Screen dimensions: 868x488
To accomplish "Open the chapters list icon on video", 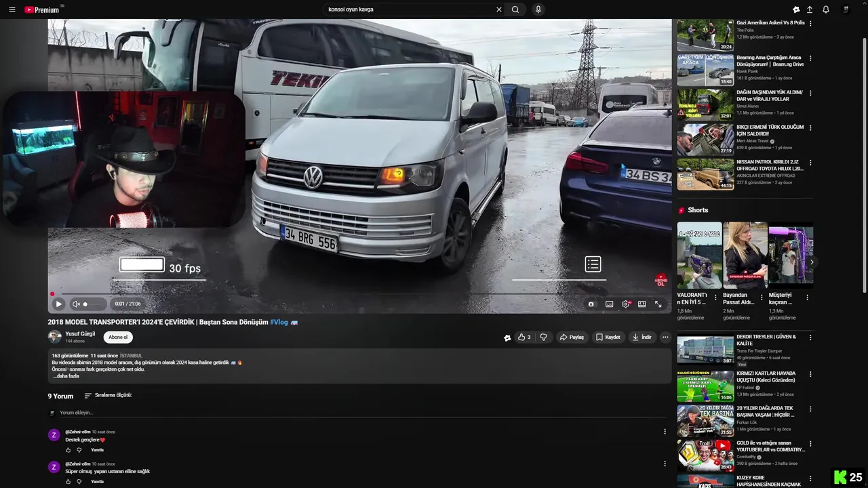I will (x=593, y=264).
